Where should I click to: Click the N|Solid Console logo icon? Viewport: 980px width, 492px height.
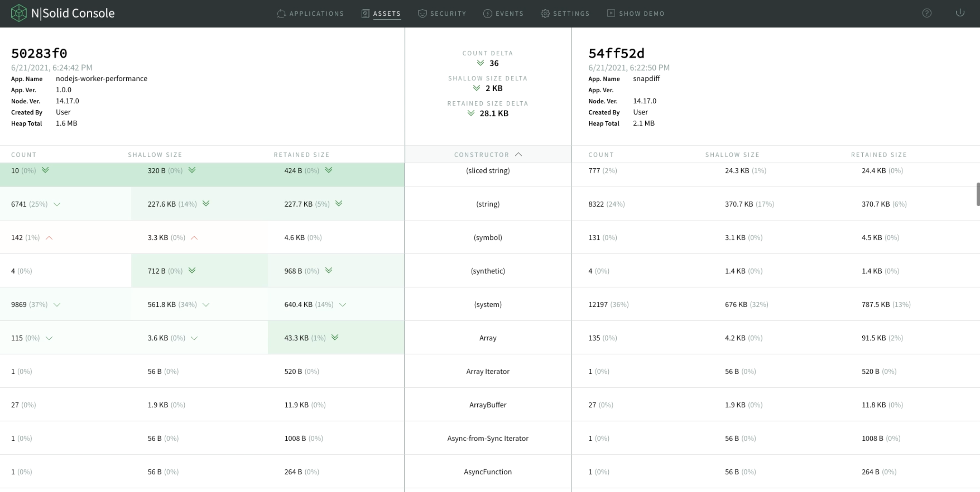tap(18, 13)
